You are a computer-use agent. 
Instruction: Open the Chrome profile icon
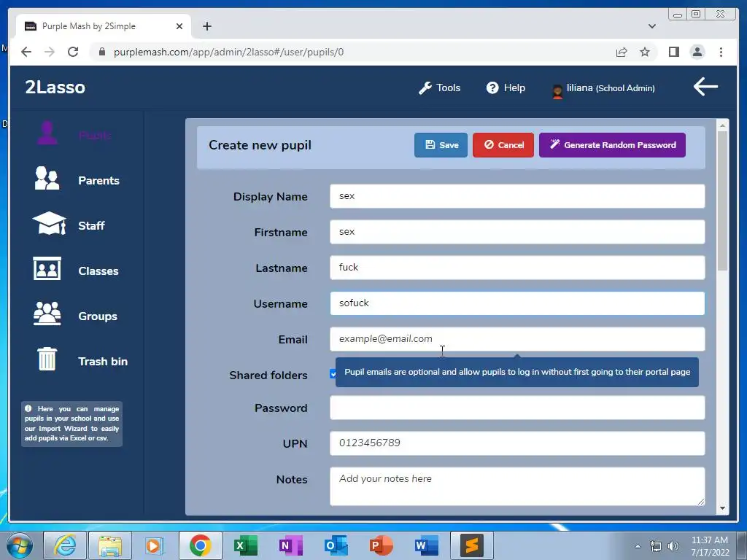click(697, 52)
